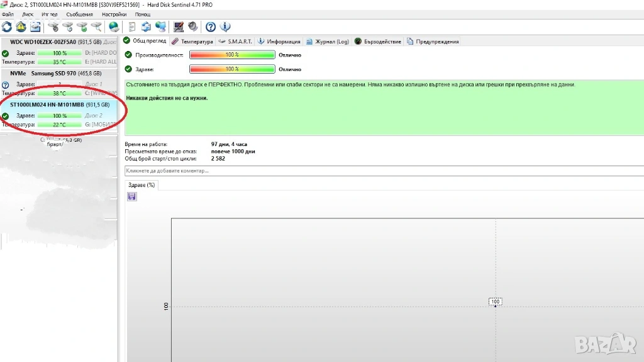This screenshot has width=644, height=362.
Task: Click the speaker toolbar icon
Action: 192,26
